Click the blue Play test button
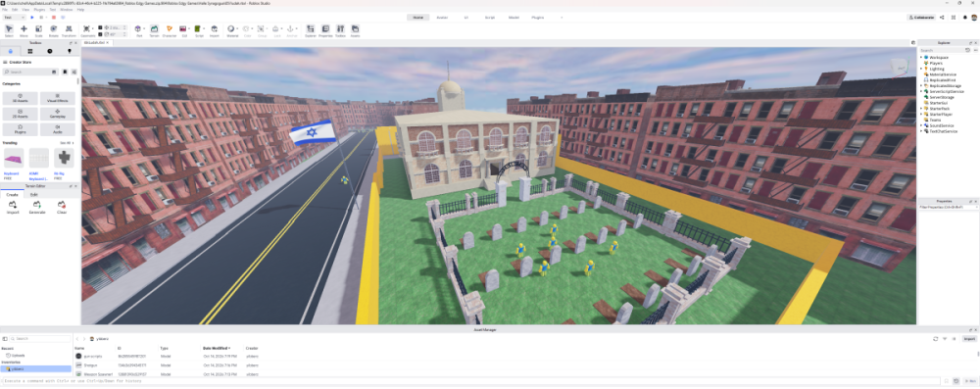This screenshot has width=980, height=389. (32, 18)
